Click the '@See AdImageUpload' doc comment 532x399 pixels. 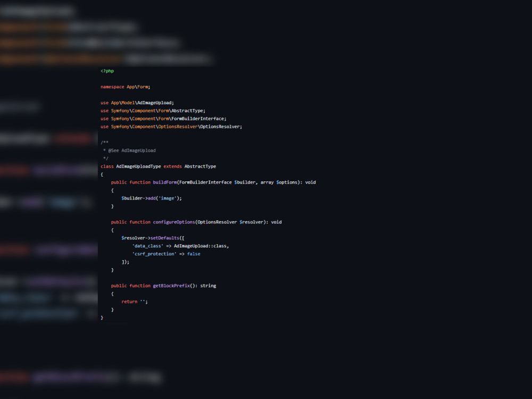[131, 151]
